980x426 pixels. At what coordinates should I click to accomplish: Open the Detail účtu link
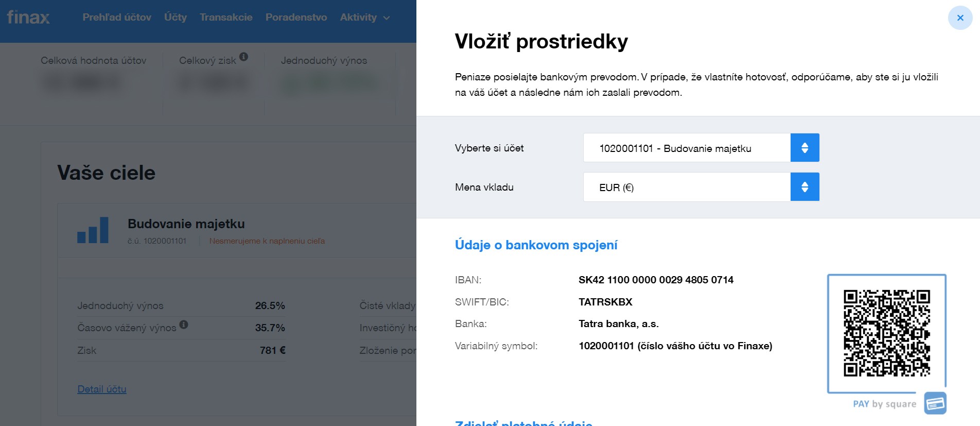click(x=101, y=389)
